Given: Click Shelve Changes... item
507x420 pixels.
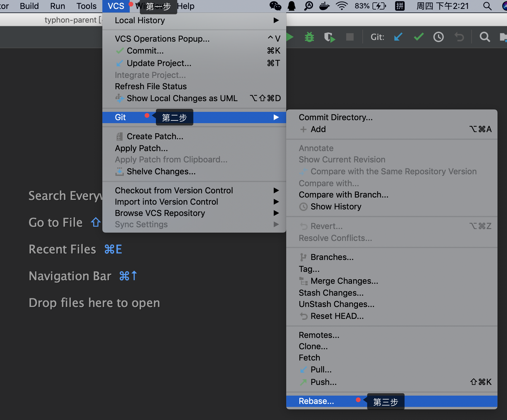Looking at the screenshot, I should tap(194, 171).
